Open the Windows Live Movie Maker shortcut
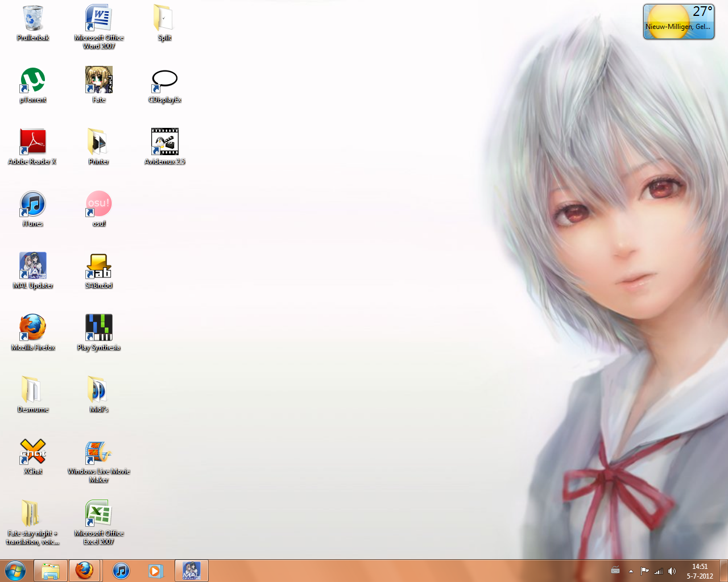Image resolution: width=728 pixels, height=582 pixels. coord(99,461)
